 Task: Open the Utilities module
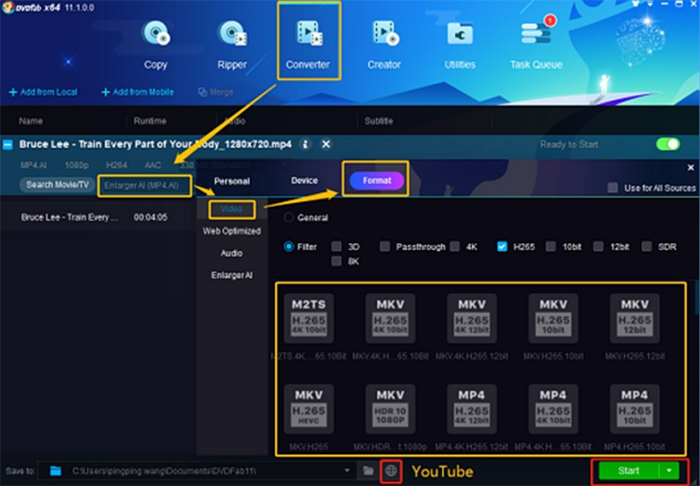tap(460, 45)
